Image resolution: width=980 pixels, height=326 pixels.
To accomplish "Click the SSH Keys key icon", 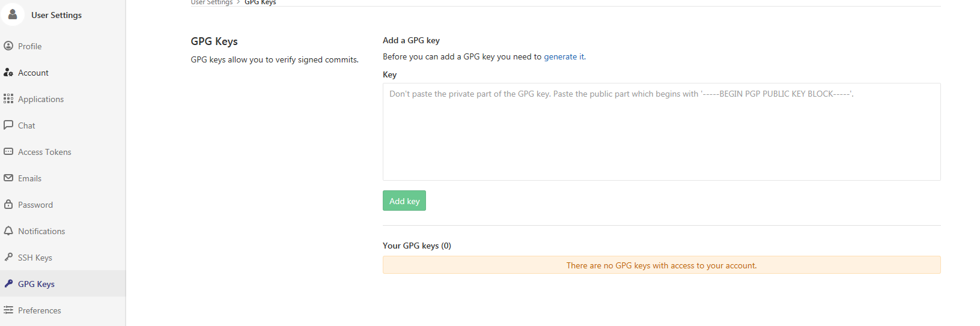I will pos(8,257).
